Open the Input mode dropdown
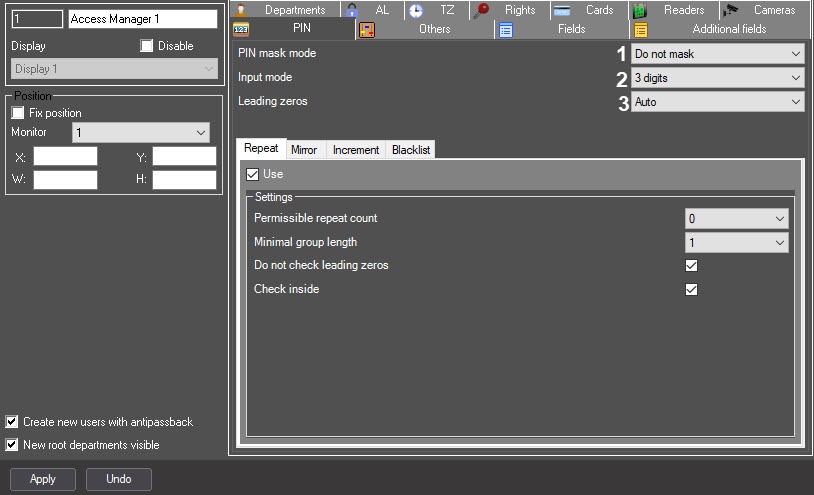Image resolution: width=814 pixels, height=495 pixels. pyautogui.click(x=717, y=78)
